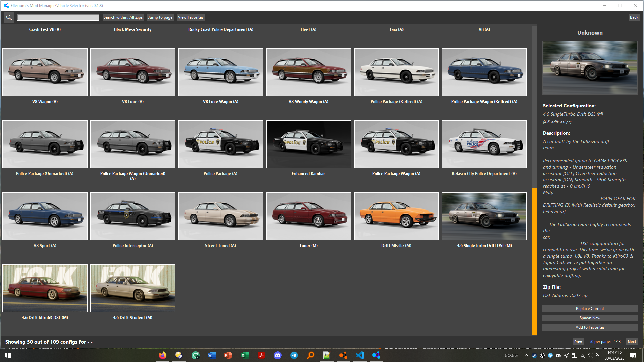Viewport: 644px width, 362px height.
Task: Click the Jump to page button
Action: tap(160, 17)
